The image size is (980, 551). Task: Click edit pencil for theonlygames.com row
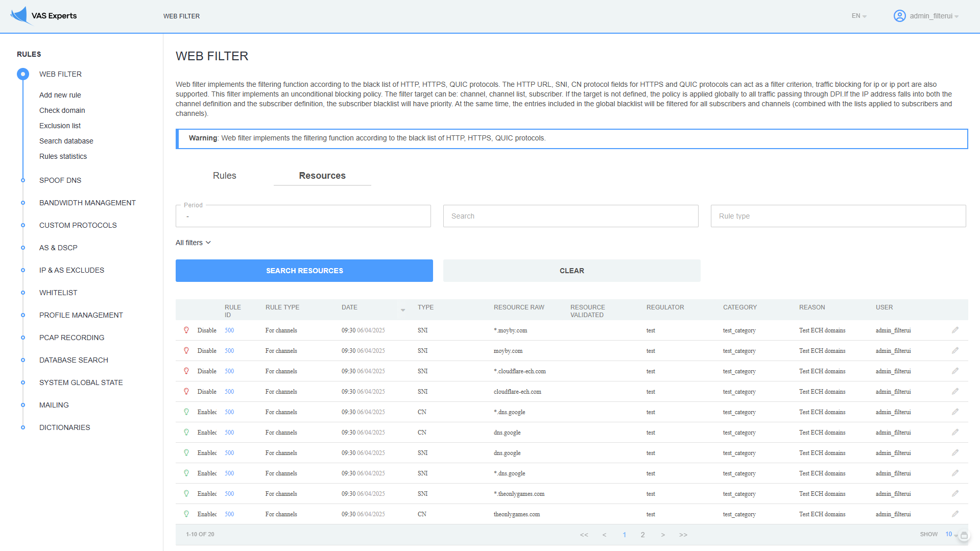955,514
